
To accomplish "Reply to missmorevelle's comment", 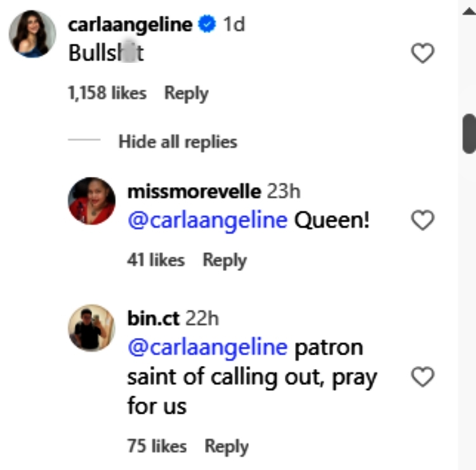I will tap(224, 260).
